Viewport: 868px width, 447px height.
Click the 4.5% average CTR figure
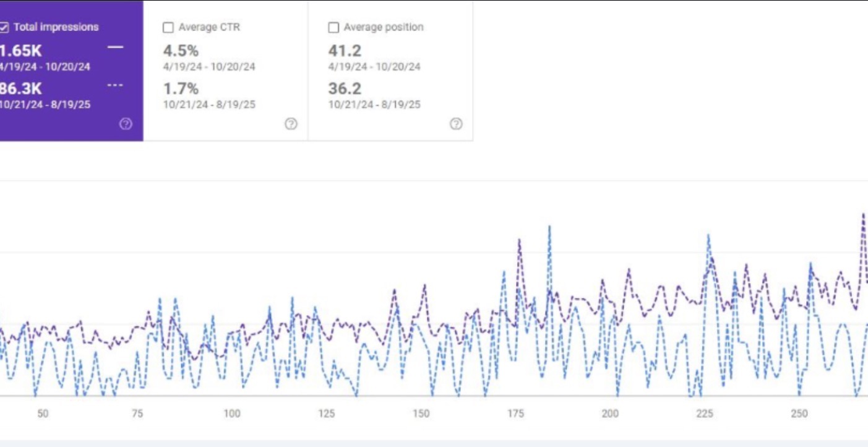(181, 51)
